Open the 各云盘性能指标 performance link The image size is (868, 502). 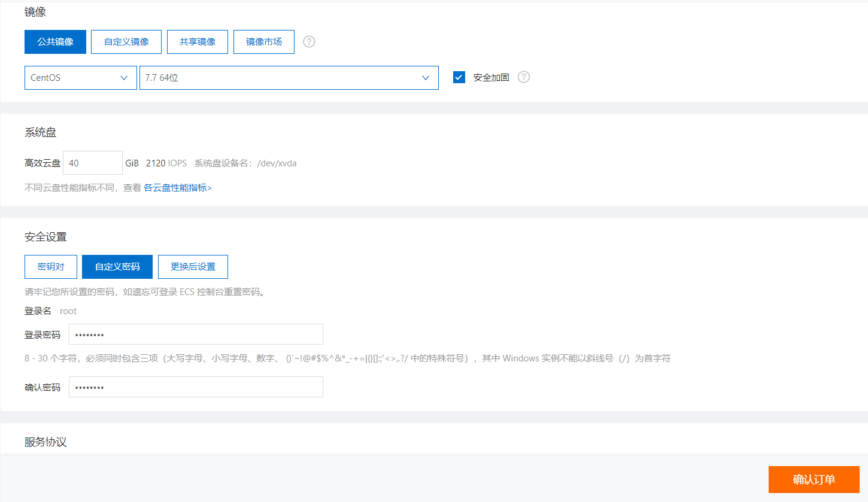(178, 187)
